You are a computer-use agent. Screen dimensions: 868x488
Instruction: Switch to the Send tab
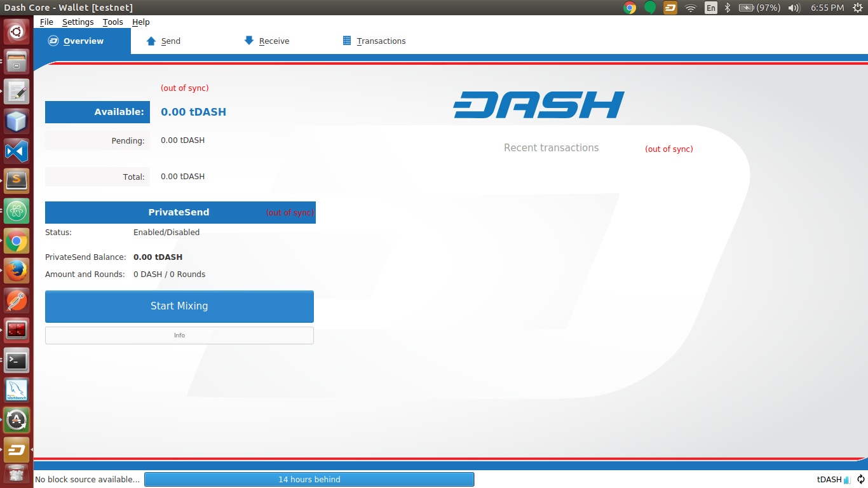pyautogui.click(x=170, y=41)
